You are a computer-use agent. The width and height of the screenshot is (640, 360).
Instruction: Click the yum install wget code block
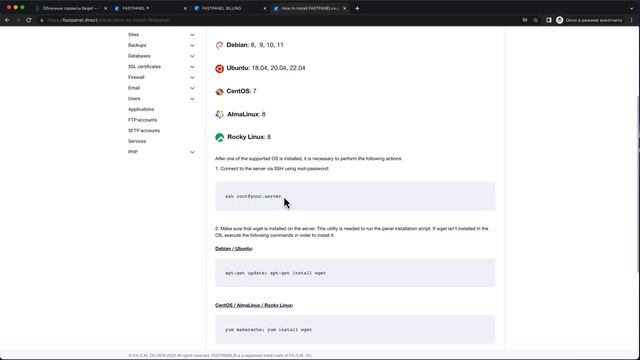click(x=355, y=329)
